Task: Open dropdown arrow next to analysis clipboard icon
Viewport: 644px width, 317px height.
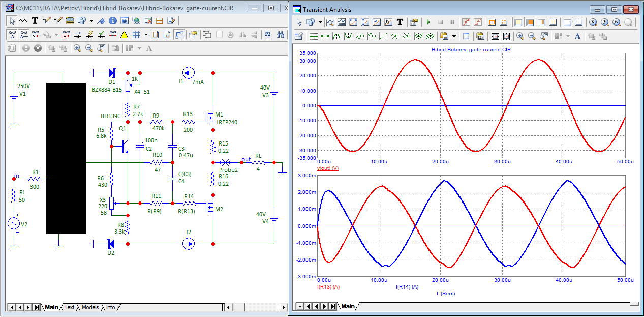Action: 453,36
